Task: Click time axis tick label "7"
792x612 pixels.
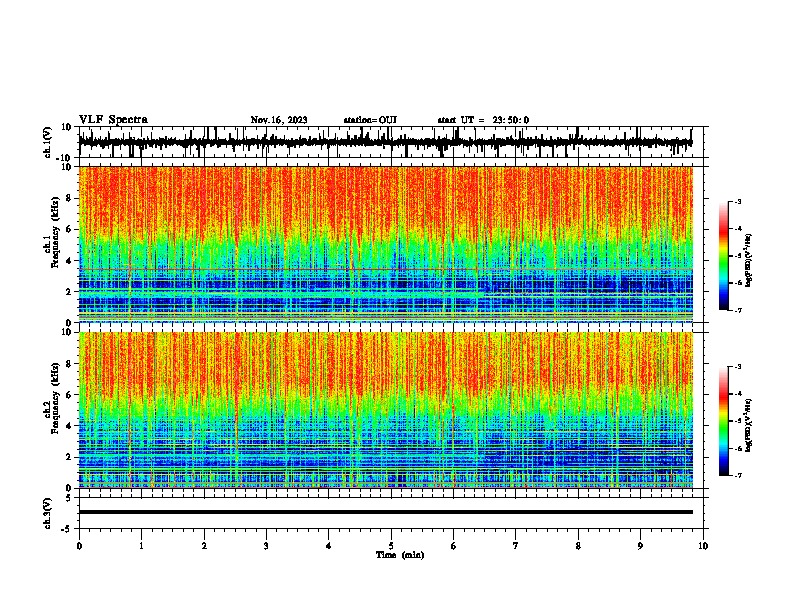Action: [516, 546]
